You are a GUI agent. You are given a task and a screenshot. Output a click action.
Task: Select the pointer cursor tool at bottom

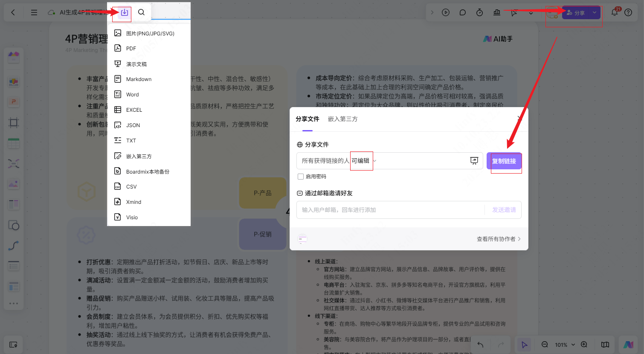coord(524,345)
